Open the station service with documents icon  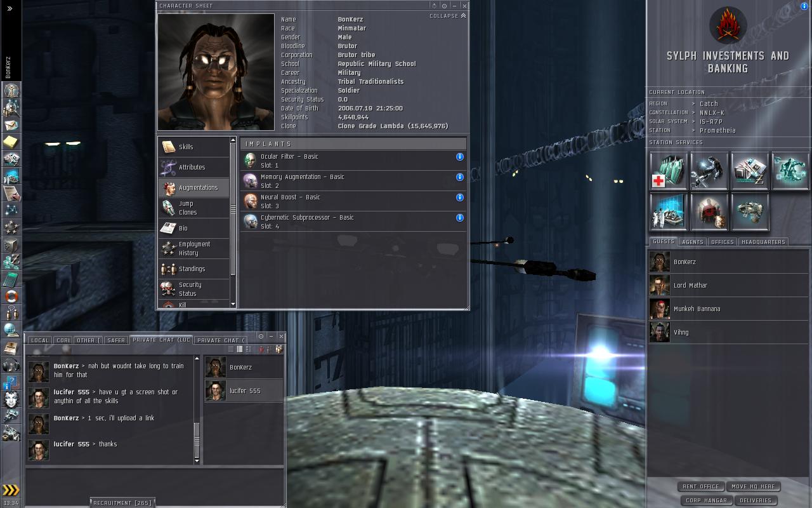click(750, 170)
